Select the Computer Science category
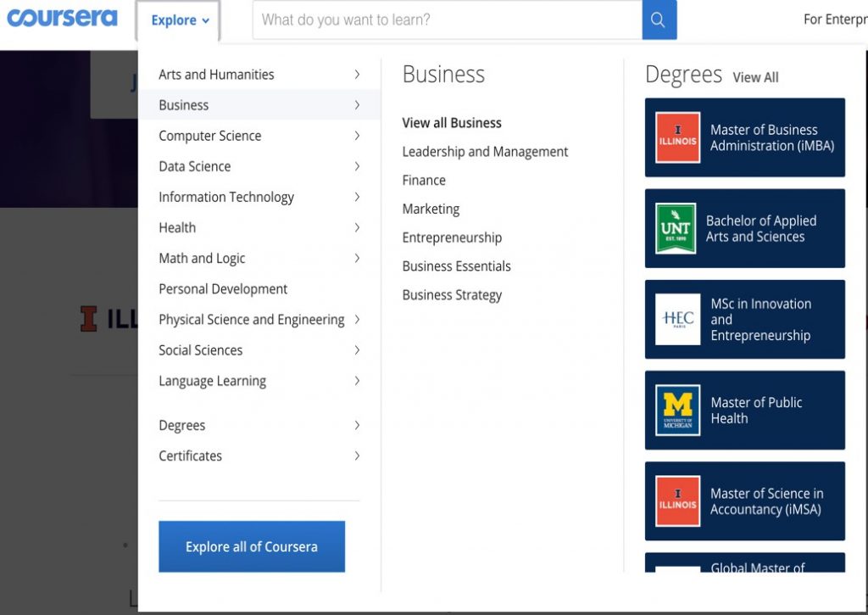Image resolution: width=868 pixels, height=615 pixels. pos(210,136)
